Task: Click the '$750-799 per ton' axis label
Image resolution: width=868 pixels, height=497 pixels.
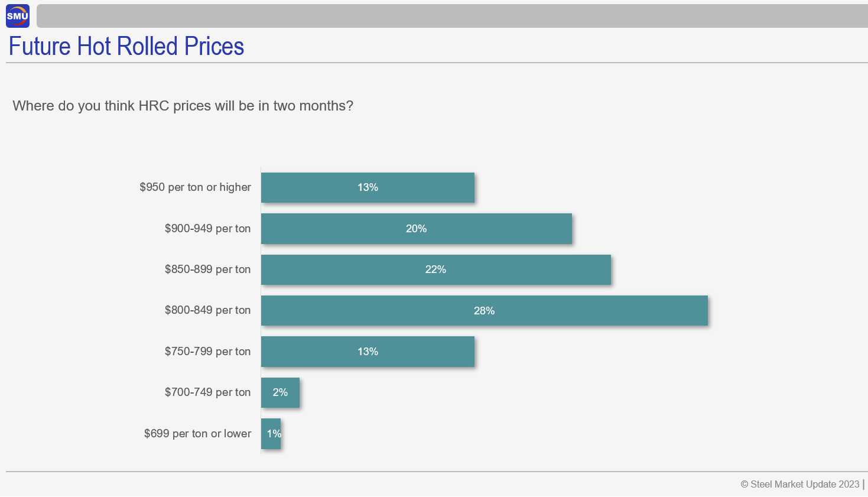Action: click(207, 352)
